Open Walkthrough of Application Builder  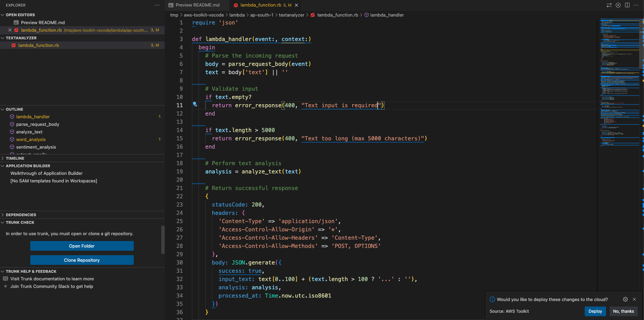(x=47, y=173)
